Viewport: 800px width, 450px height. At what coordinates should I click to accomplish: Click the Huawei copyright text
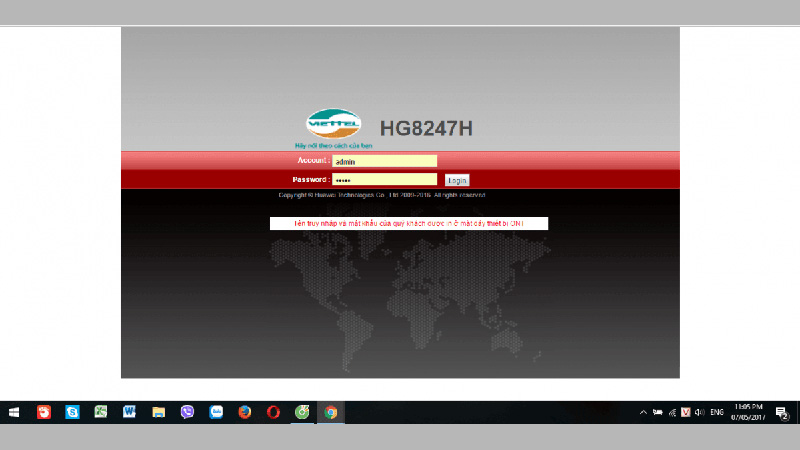click(x=382, y=195)
